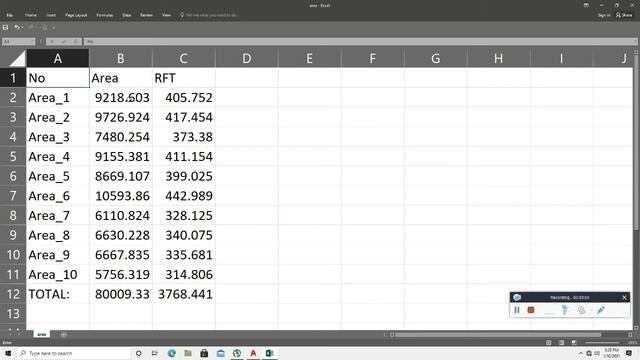This screenshot has width=640, height=360.
Task: Select row 12 header
Action: tap(13, 294)
